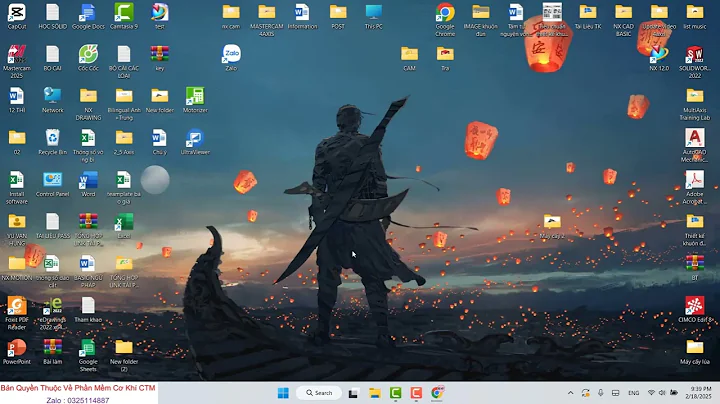Launch eDrawings 2022 x64 shortcut
Viewport: 720px width, 404px height.
coord(52,313)
